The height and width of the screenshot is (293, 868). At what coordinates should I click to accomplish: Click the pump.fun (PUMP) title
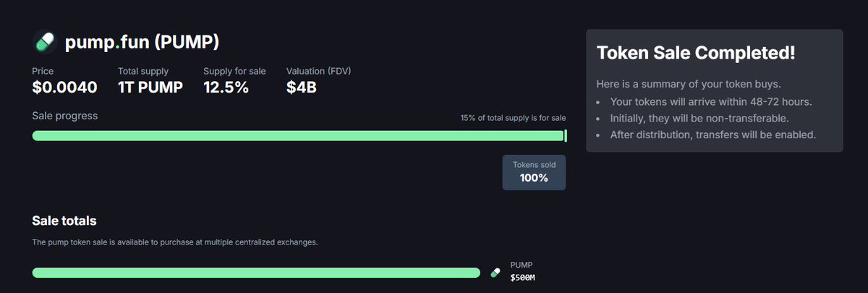142,42
